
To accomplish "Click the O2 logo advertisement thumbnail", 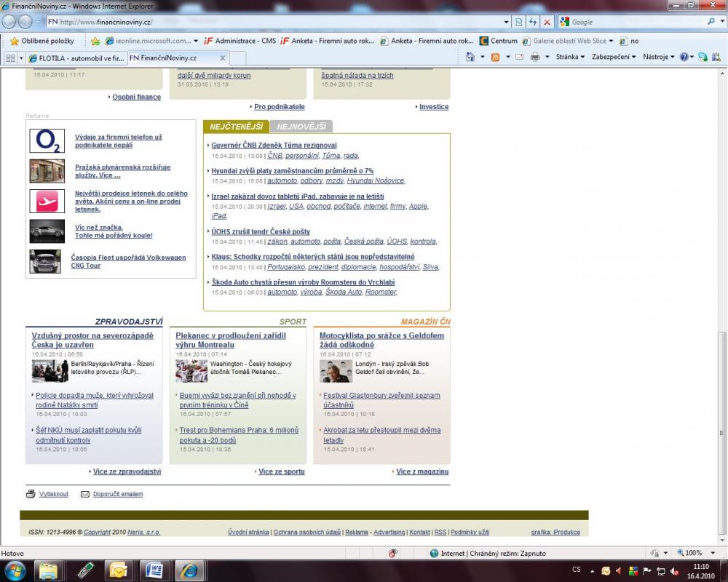I will [47, 140].
